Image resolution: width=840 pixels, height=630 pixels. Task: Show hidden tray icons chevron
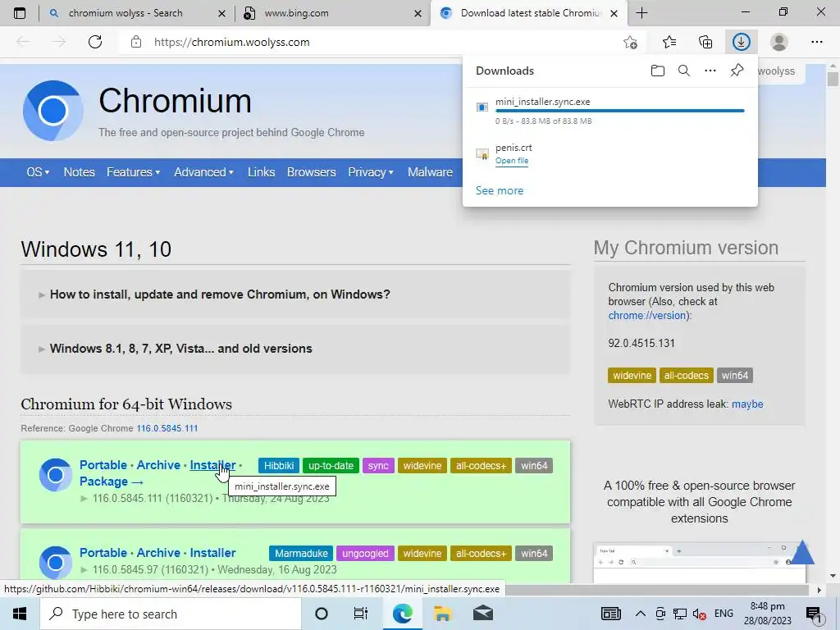640,614
